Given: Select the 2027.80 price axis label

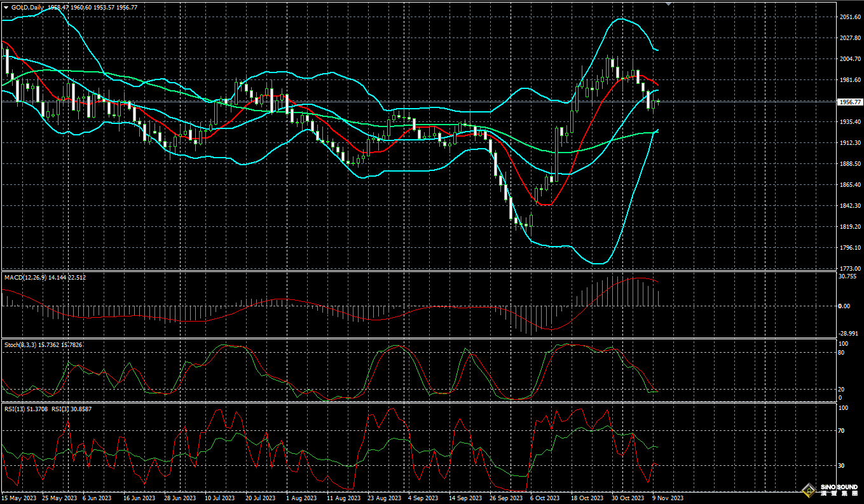Looking at the screenshot, I should [x=850, y=38].
